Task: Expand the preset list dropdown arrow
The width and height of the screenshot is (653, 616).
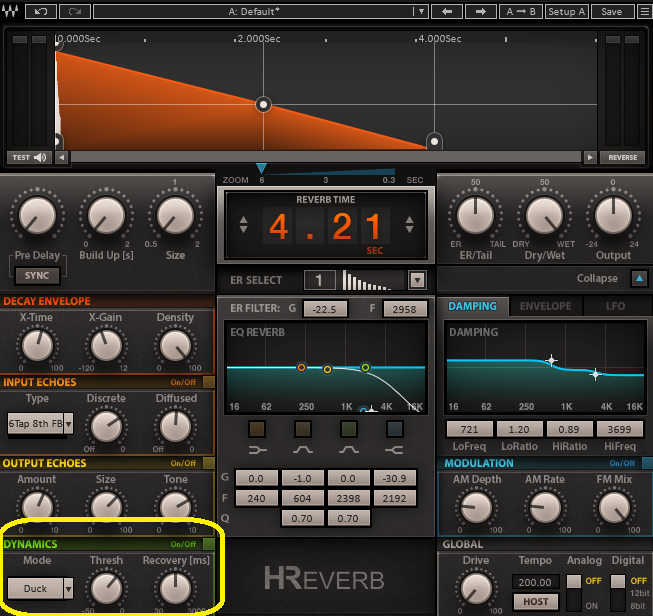Action: (423, 12)
